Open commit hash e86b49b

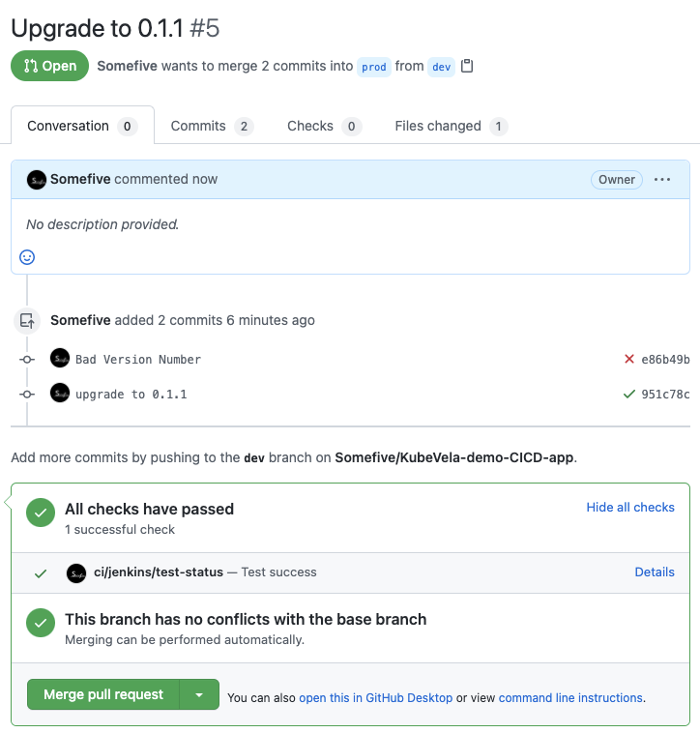click(x=665, y=360)
